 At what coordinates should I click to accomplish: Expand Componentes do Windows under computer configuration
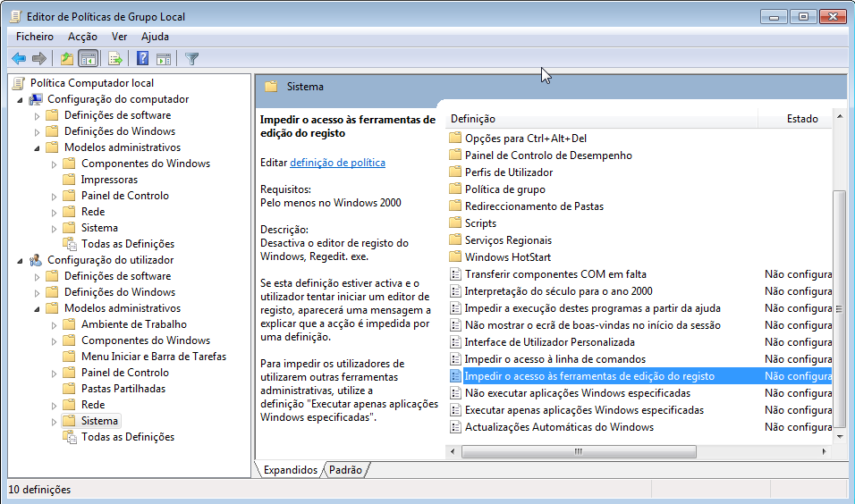tap(54, 164)
